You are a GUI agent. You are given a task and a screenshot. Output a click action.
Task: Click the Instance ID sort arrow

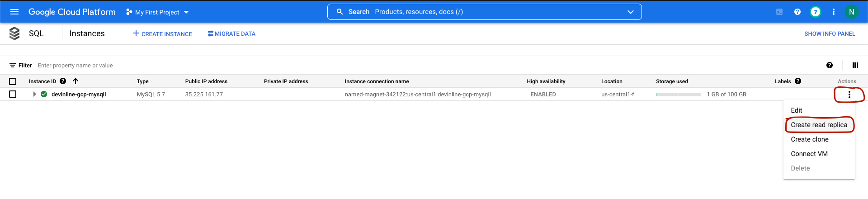click(75, 81)
